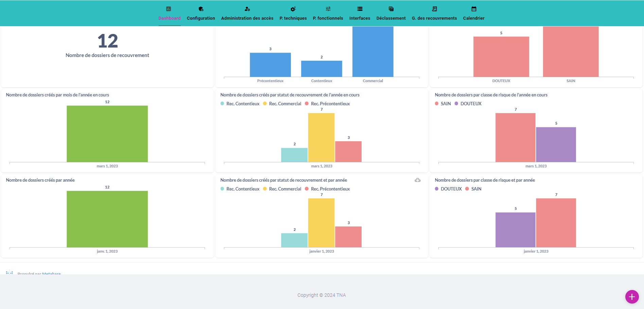Click the green mars 1, 2023 bar
The image size is (644, 309).
(107, 134)
